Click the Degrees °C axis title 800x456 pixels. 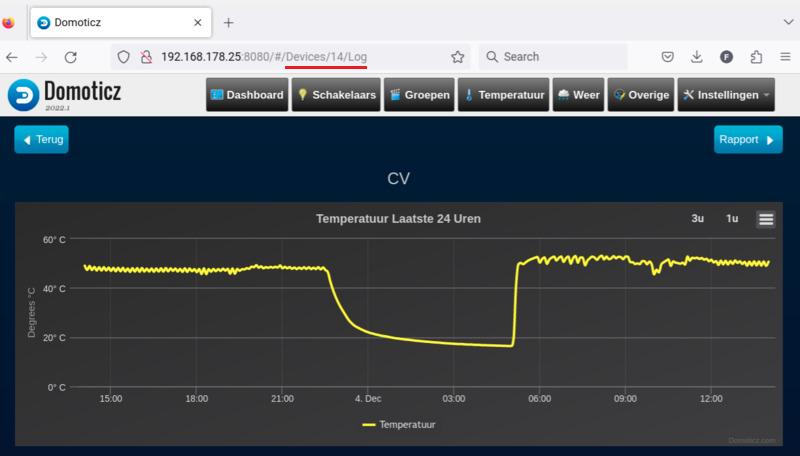coord(32,313)
